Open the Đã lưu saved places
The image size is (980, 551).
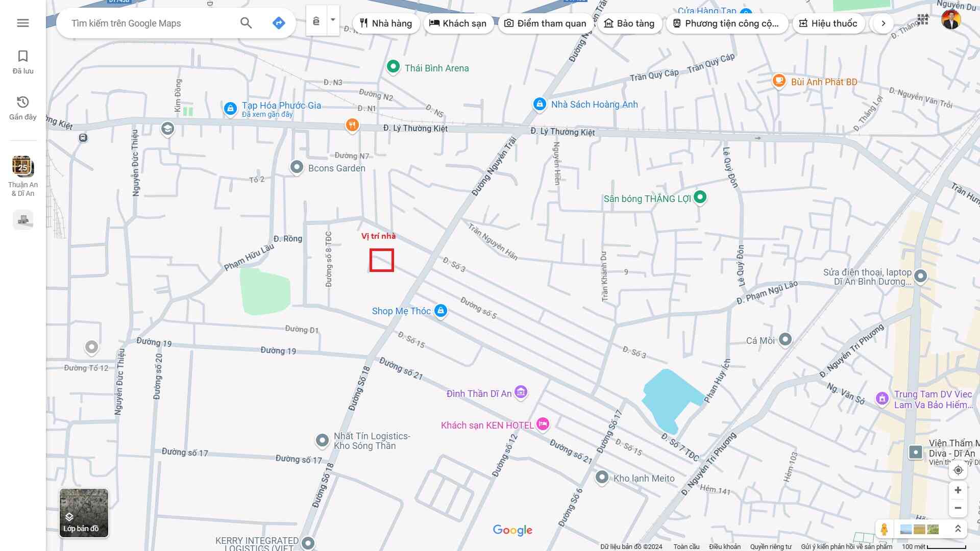pyautogui.click(x=23, y=62)
